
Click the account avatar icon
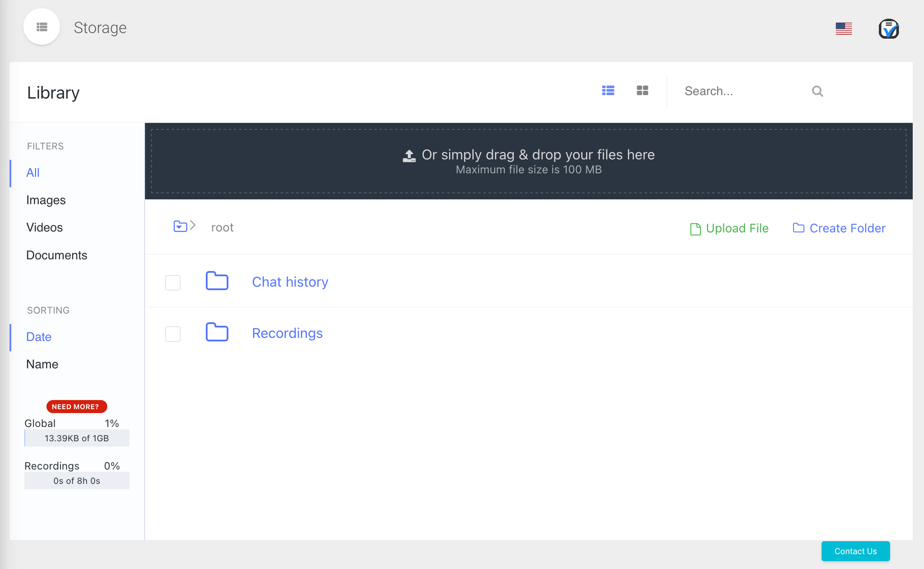(889, 29)
